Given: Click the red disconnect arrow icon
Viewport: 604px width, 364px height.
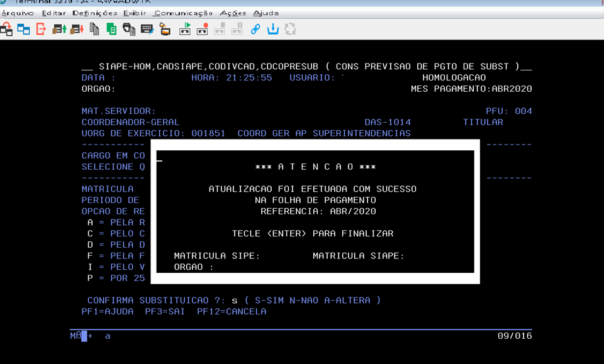Looking at the screenshot, I should [x=41, y=28].
